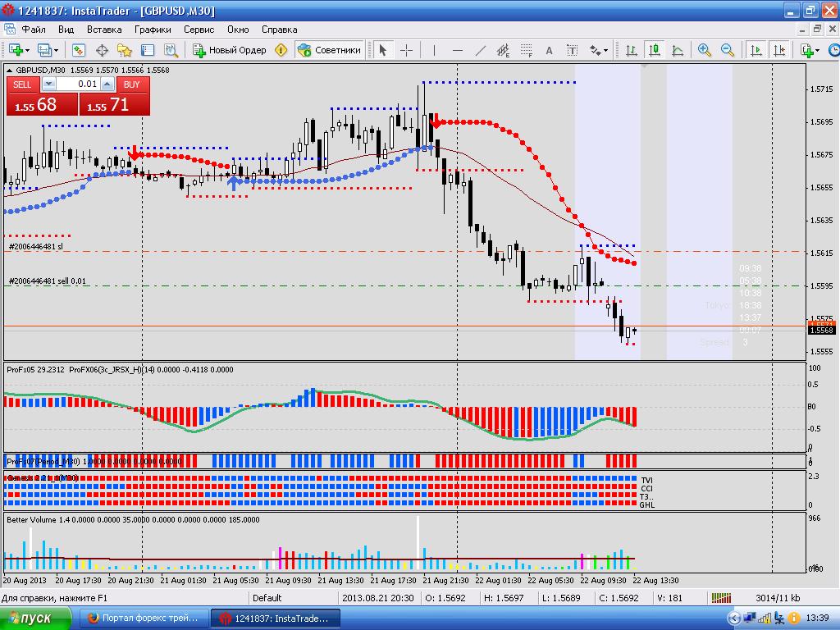Click the yellow info tray icon
Screen dimensions: 840x630
pyautogui.click(x=794, y=619)
